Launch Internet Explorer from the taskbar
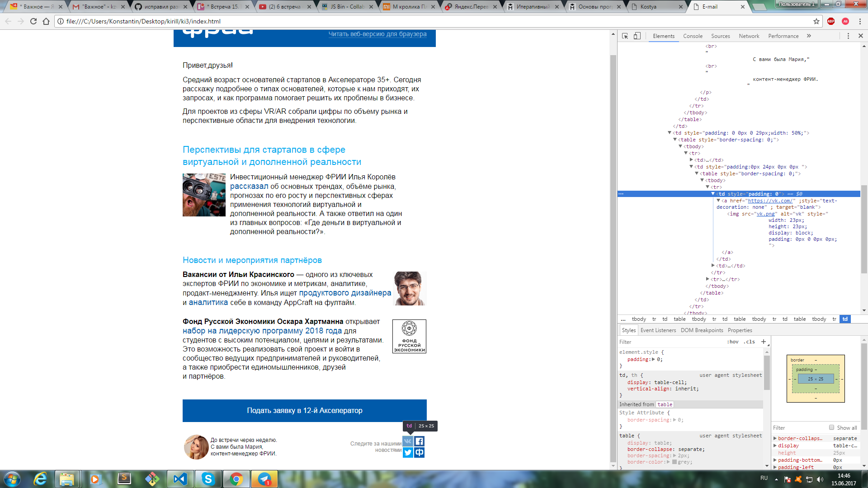Screen dimensions: 868x488 click(x=40, y=479)
